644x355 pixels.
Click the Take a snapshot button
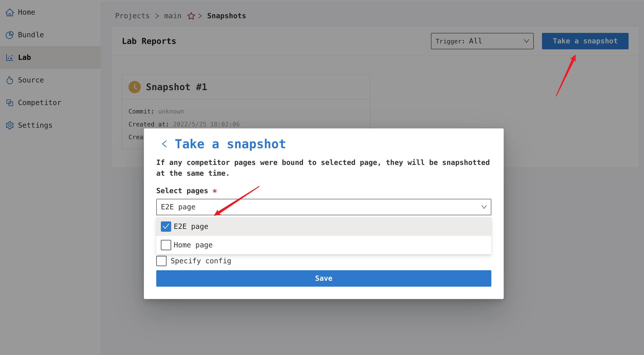(x=585, y=41)
